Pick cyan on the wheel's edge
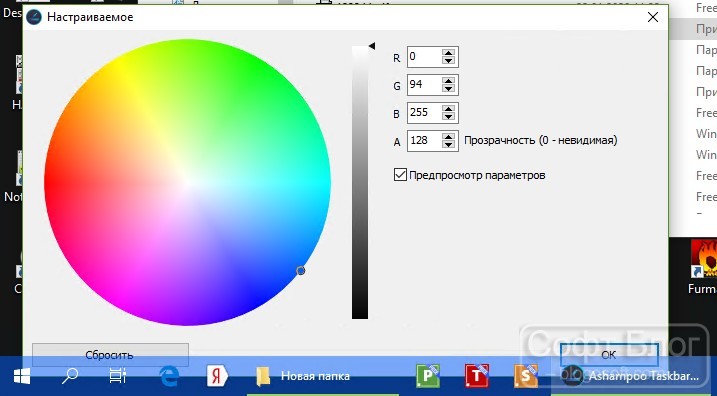717x396 pixels. pos(327,182)
